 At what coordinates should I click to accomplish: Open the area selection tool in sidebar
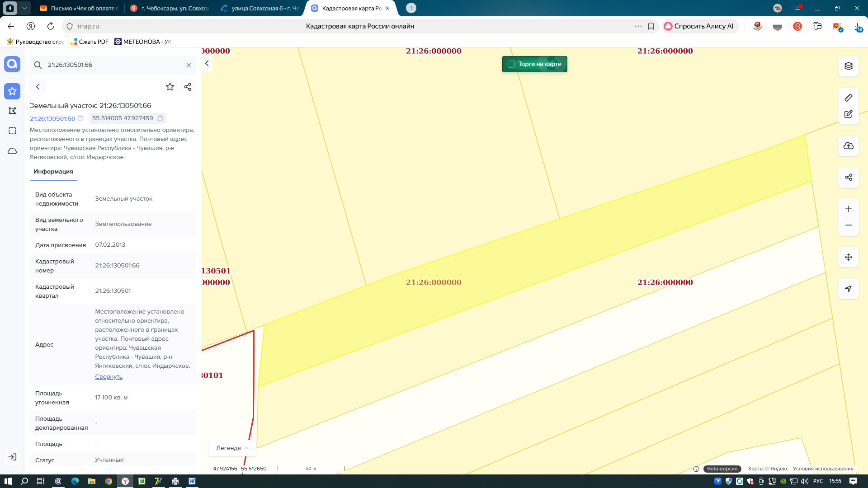coord(12,131)
